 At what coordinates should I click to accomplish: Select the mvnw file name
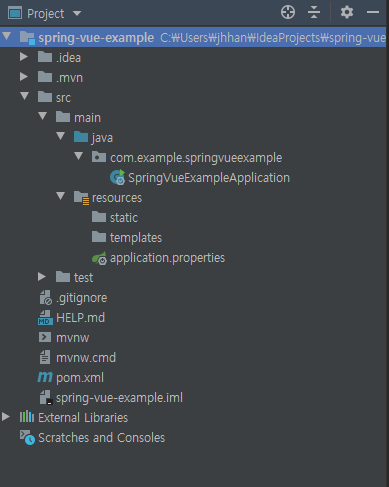[x=72, y=338]
